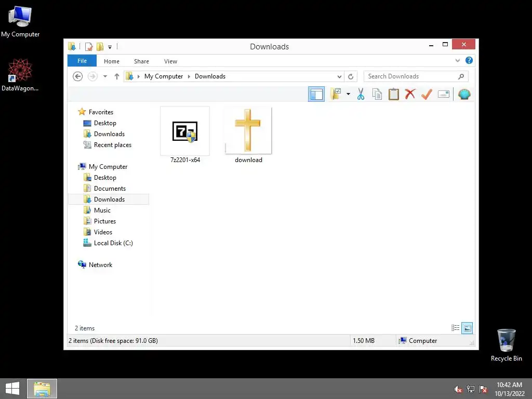Select Downloads under Favorites
Image resolution: width=532 pixels, height=399 pixels.
109,134
